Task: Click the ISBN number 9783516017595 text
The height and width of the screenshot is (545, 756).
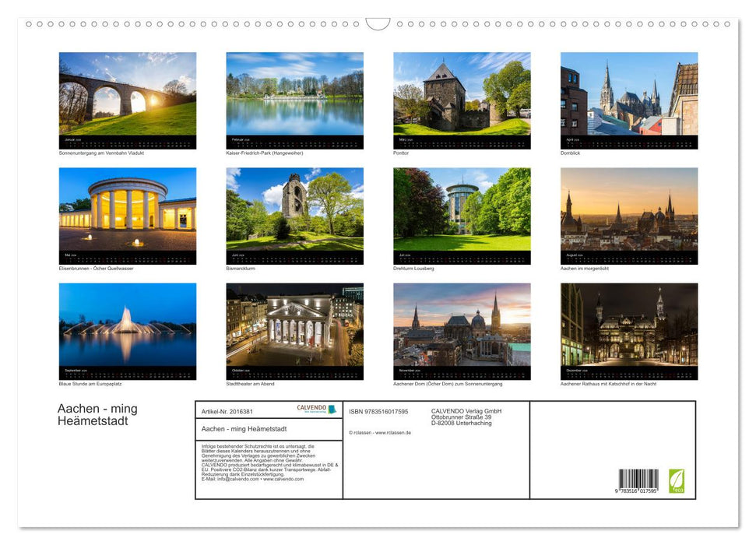Action: coord(379,411)
